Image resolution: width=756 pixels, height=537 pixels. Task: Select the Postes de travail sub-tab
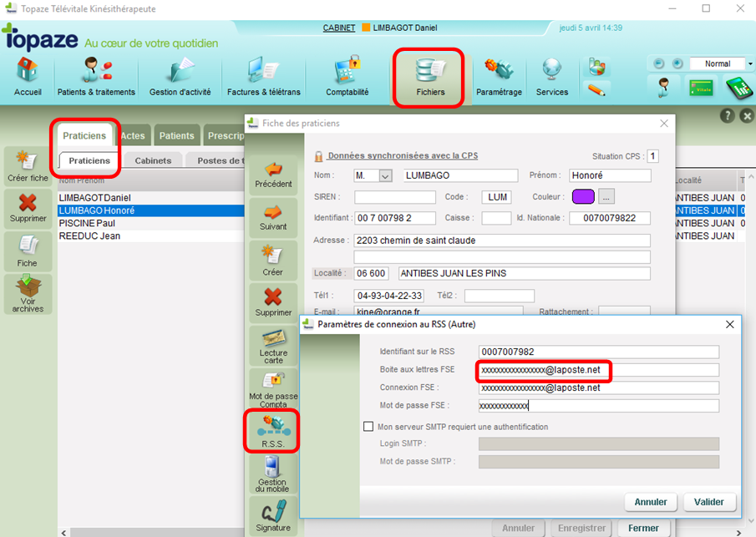(216, 160)
